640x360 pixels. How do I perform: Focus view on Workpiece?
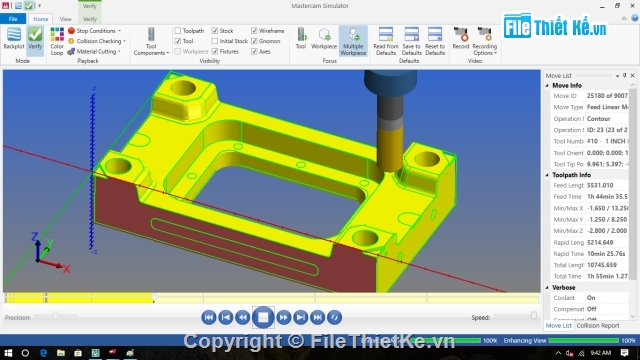(324, 39)
